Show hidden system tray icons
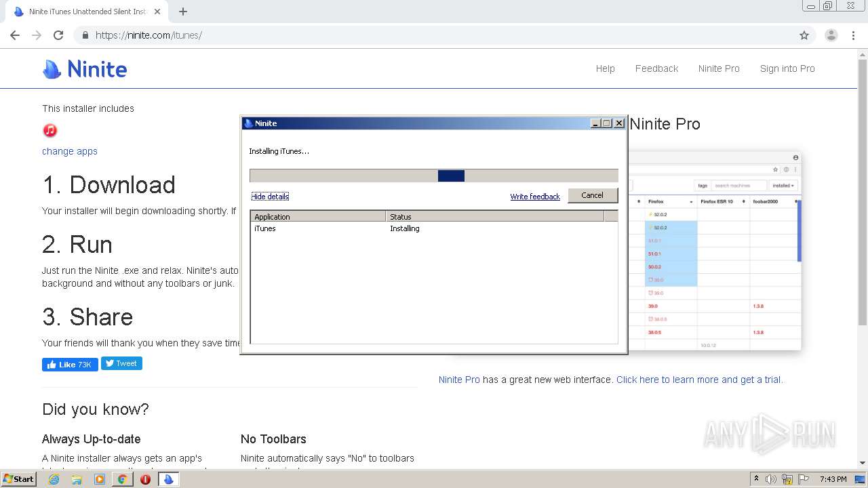868x488 pixels. 756,479
